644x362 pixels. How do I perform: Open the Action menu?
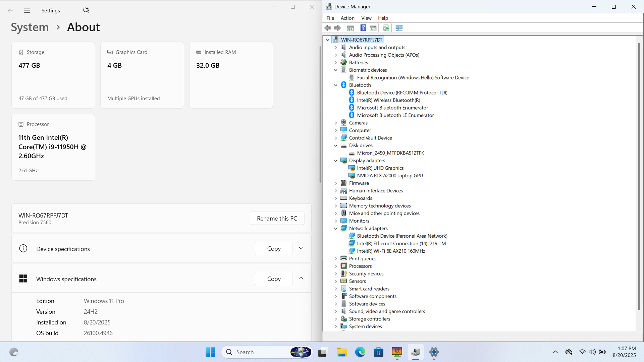tap(347, 18)
